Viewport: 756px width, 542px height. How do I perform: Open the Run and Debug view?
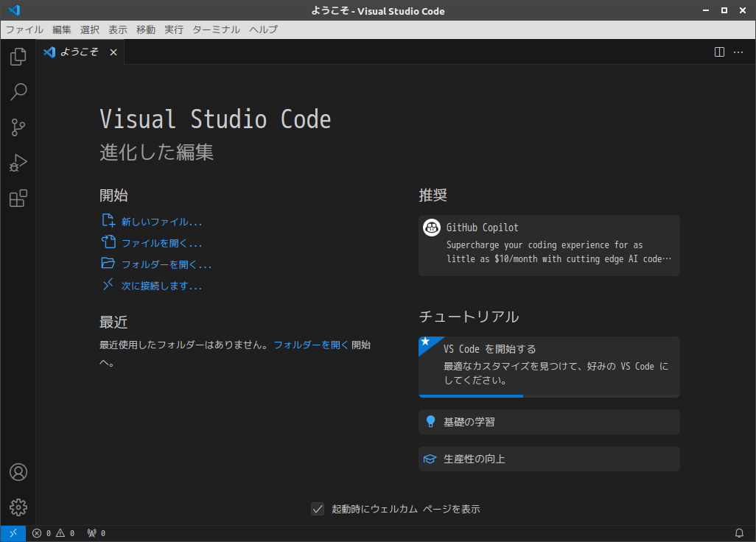(18, 163)
